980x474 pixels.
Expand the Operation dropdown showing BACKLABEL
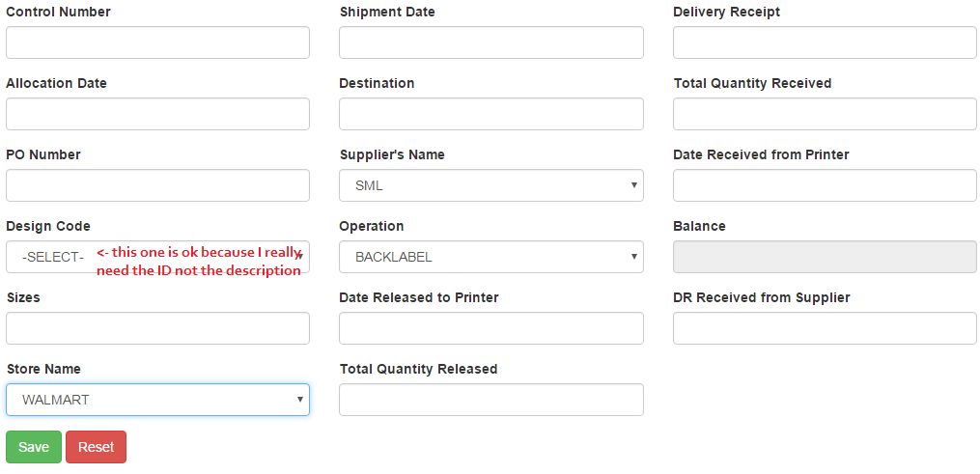tap(490, 257)
